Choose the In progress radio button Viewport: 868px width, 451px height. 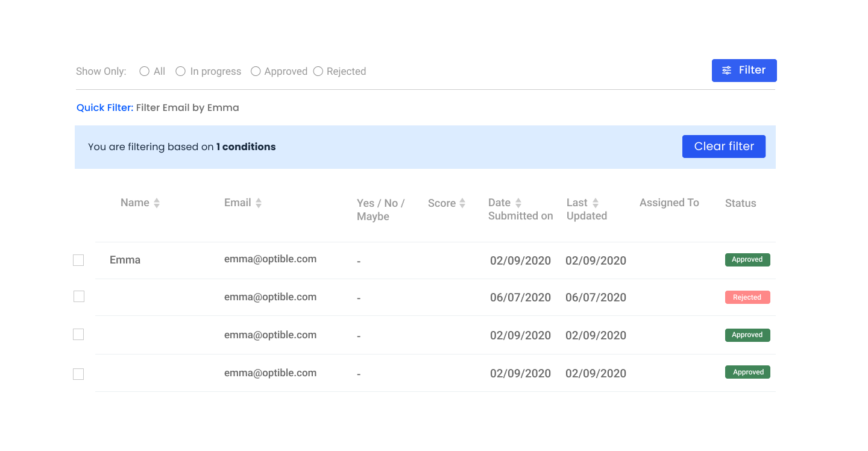[181, 71]
